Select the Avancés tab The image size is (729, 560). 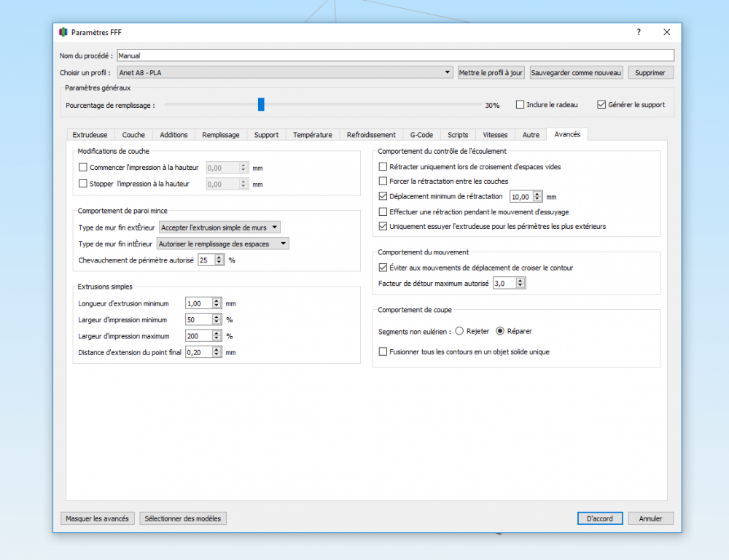point(567,134)
